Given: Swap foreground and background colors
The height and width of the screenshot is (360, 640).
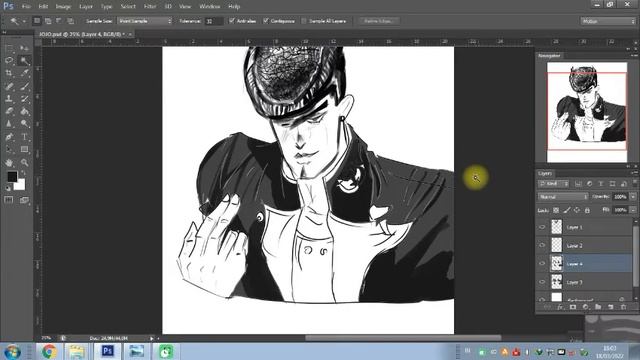Looking at the screenshot, I should click(23, 173).
